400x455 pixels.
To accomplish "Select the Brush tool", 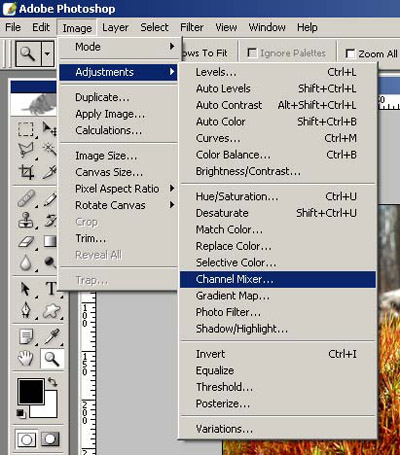I will point(49,199).
